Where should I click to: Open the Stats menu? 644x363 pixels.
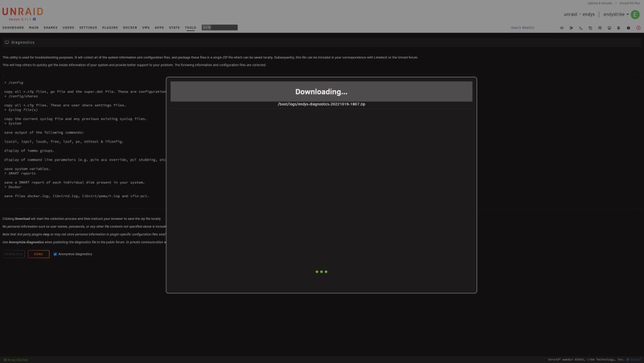[x=174, y=28]
